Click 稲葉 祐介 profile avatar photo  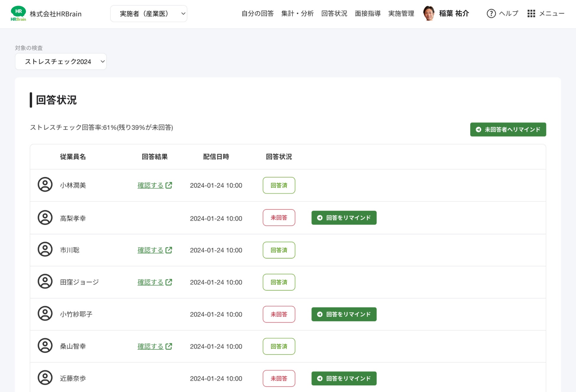[x=429, y=14]
